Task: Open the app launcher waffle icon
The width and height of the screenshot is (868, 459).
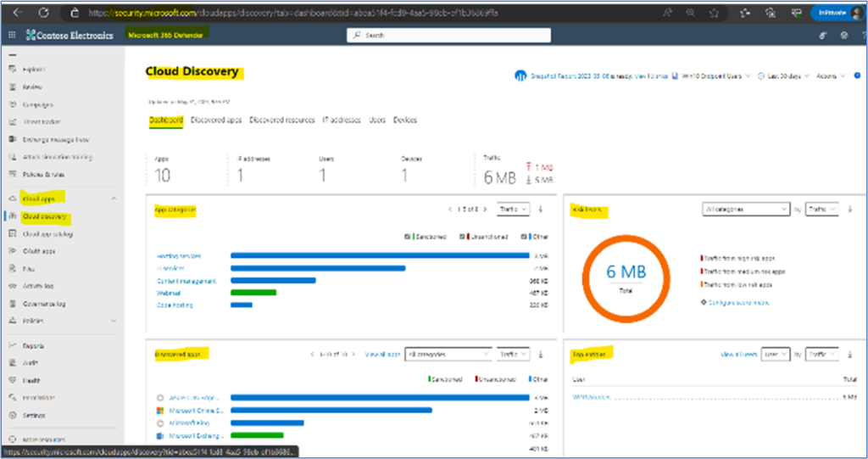Action: point(12,35)
